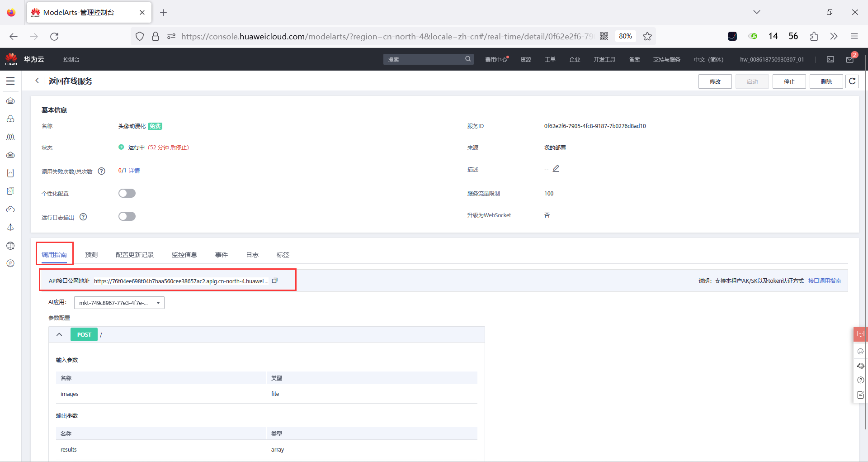Image resolution: width=868 pixels, height=462 pixels.
Task: Open the Firefox extensions puzzle icon
Action: point(814,36)
